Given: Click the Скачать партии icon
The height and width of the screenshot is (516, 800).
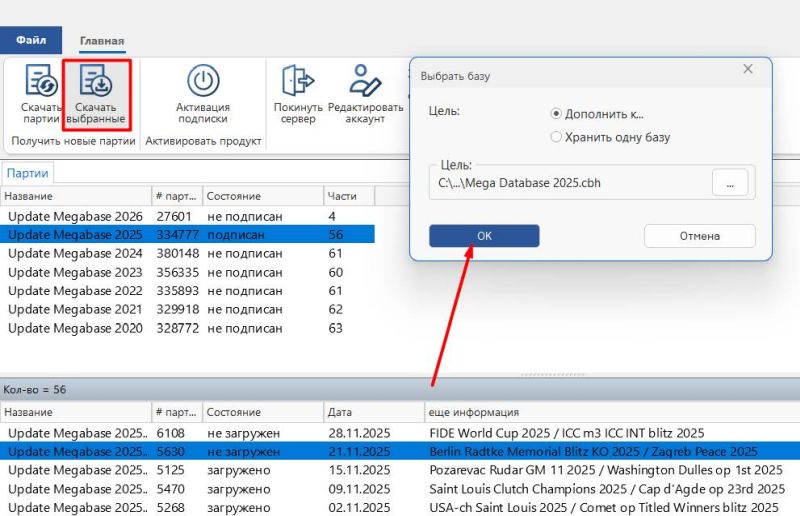Looking at the screenshot, I should click(x=41, y=80).
